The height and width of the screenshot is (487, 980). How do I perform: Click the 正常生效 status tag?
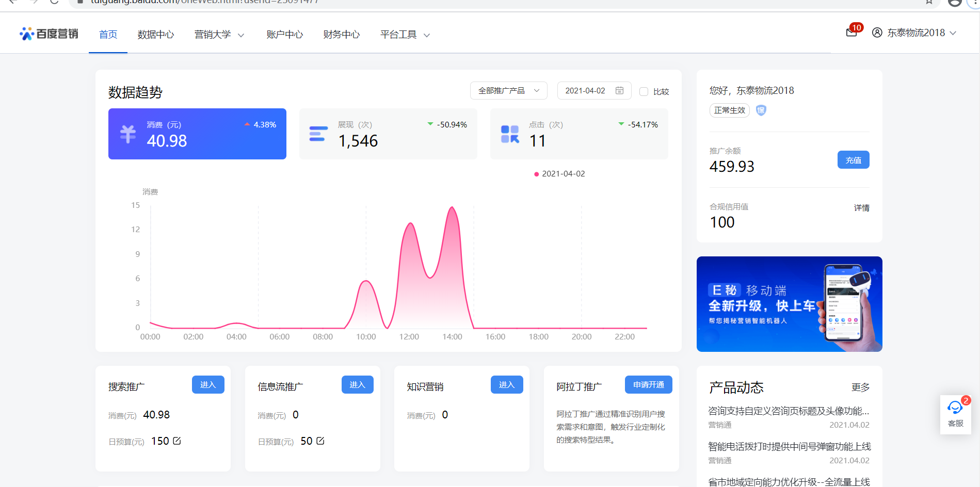click(x=729, y=110)
